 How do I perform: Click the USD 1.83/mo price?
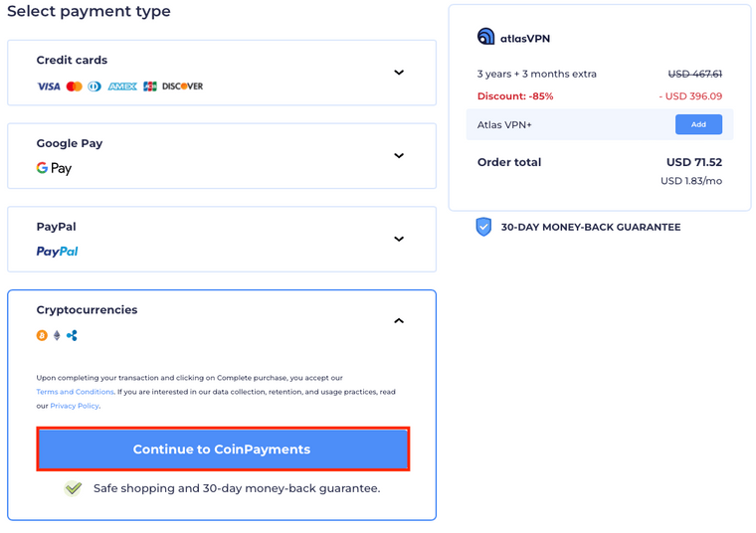pyautogui.click(x=691, y=181)
